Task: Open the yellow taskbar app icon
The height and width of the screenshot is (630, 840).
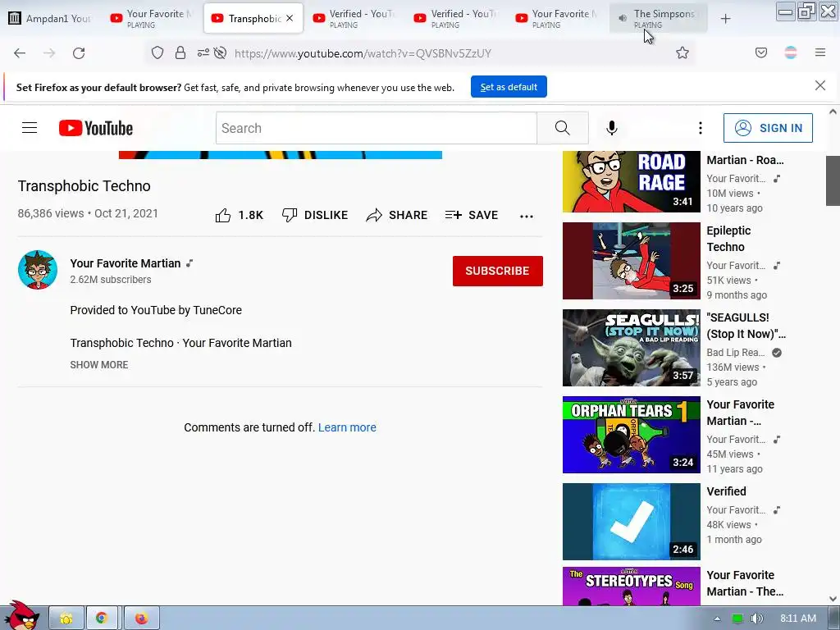Action: [x=66, y=619]
